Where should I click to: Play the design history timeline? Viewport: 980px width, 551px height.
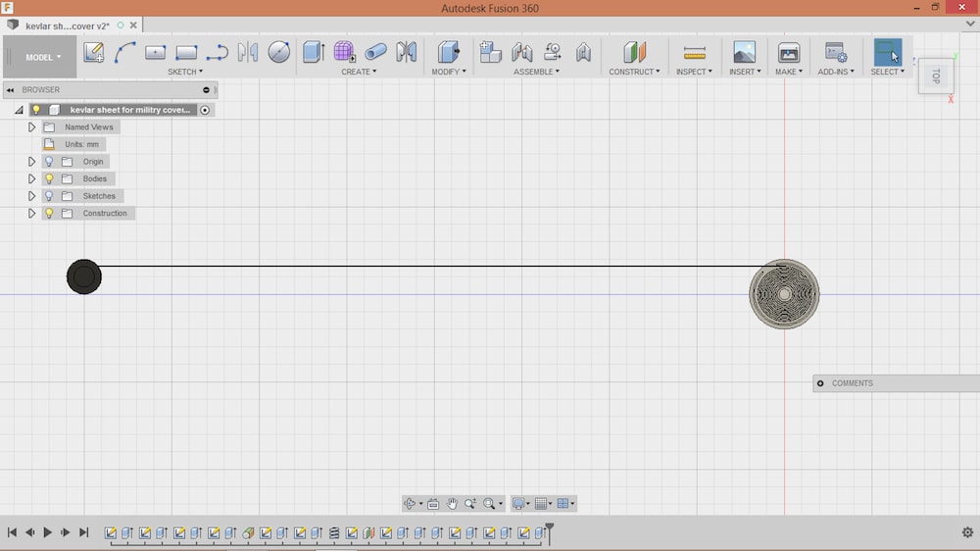click(x=47, y=533)
